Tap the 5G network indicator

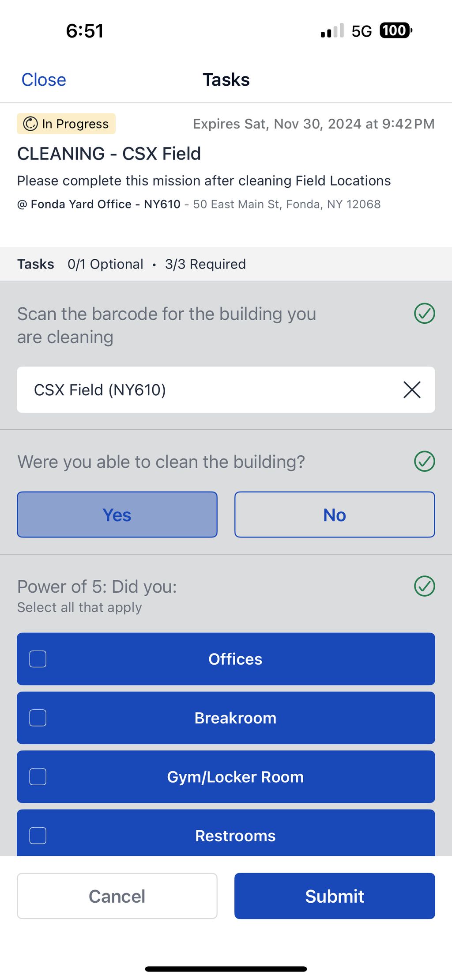(x=362, y=31)
